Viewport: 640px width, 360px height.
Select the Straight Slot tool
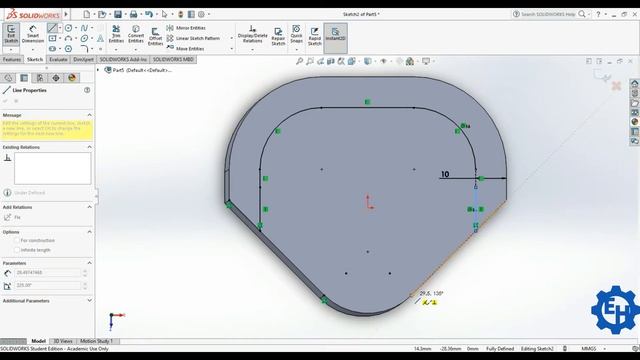(52, 49)
